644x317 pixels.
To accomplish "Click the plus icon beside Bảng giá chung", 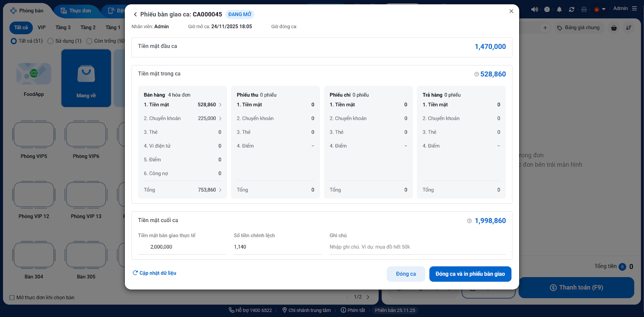I will [x=545, y=28].
